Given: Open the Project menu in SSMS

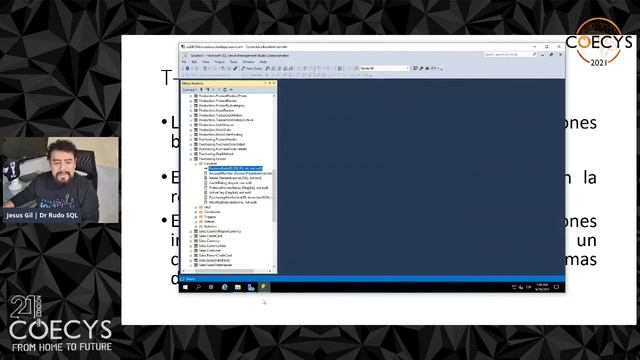Looking at the screenshot, I should [220, 62].
